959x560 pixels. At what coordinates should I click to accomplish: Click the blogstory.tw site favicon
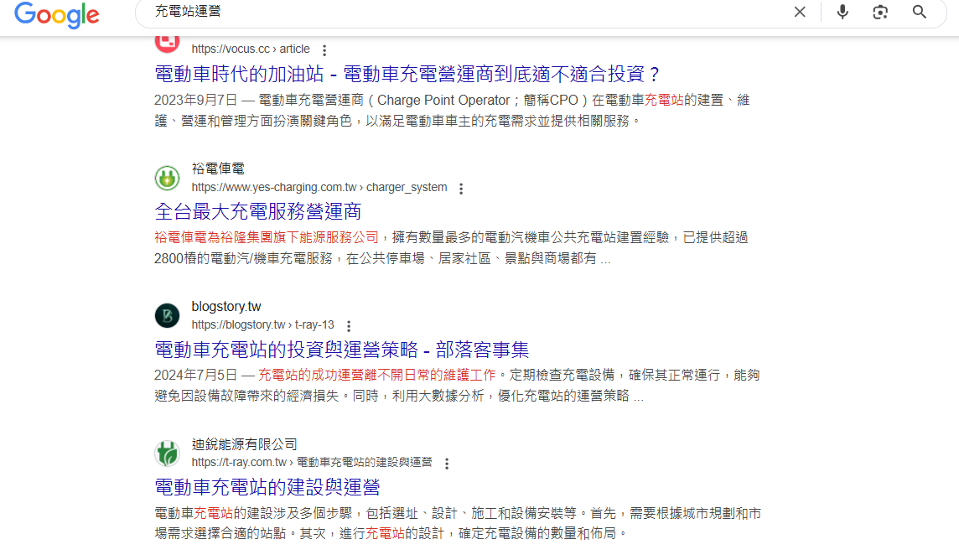167,315
